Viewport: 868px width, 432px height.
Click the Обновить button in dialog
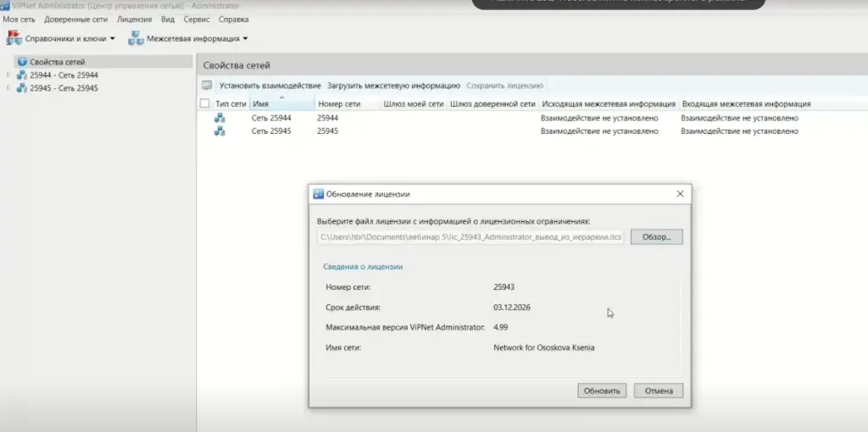(x=602, y=390)
